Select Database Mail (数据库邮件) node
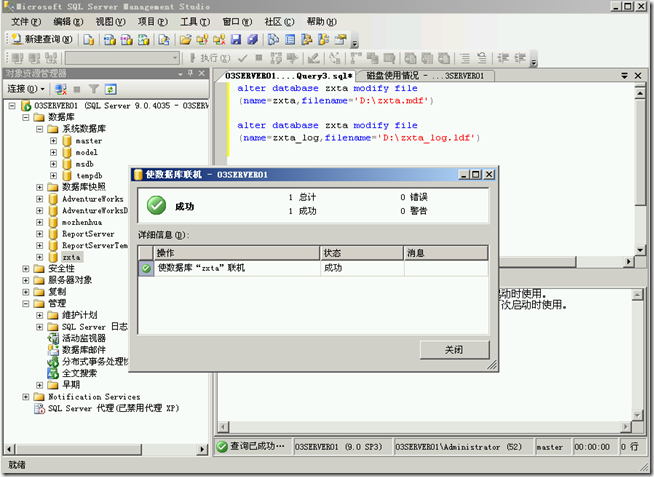Viewport: 654px width, 477px height. pyautogui.click(x=83, y=350)
